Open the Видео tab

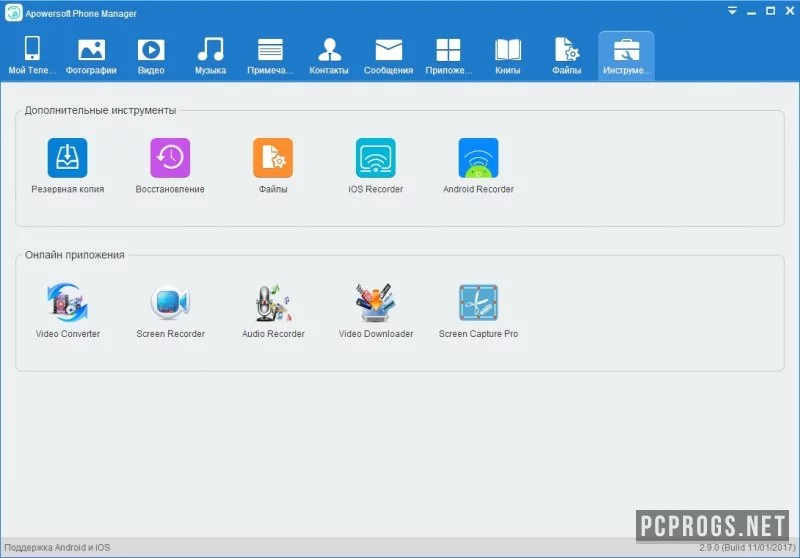coord(151,56)
